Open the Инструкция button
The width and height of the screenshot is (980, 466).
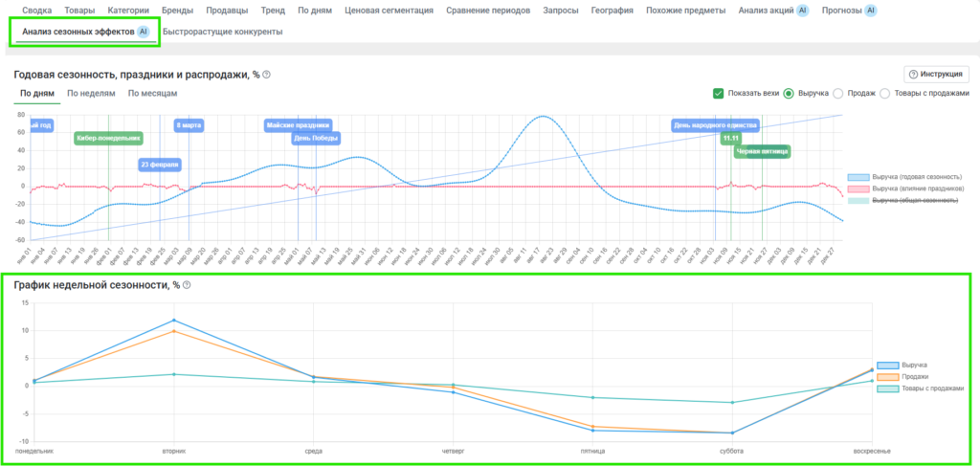(x=936, y=75)
